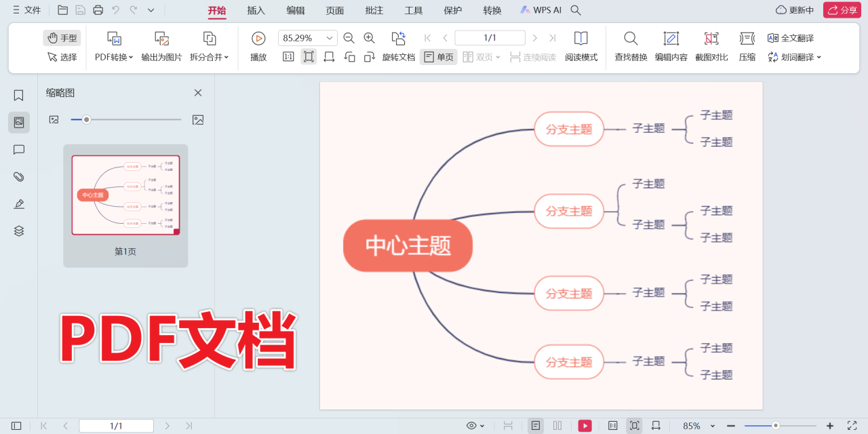Toggle the sidebar panel icon in status bar
The width and height of the screenshot is (868, 434).
[16, 426]
